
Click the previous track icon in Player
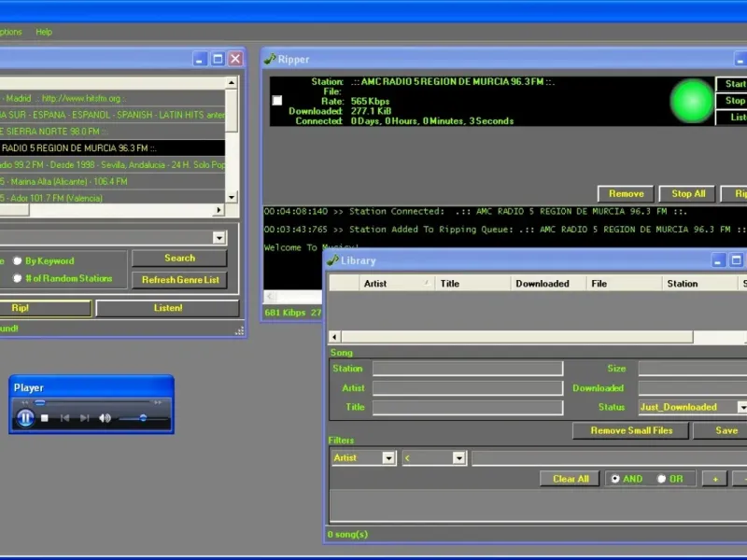click(64, 418)
